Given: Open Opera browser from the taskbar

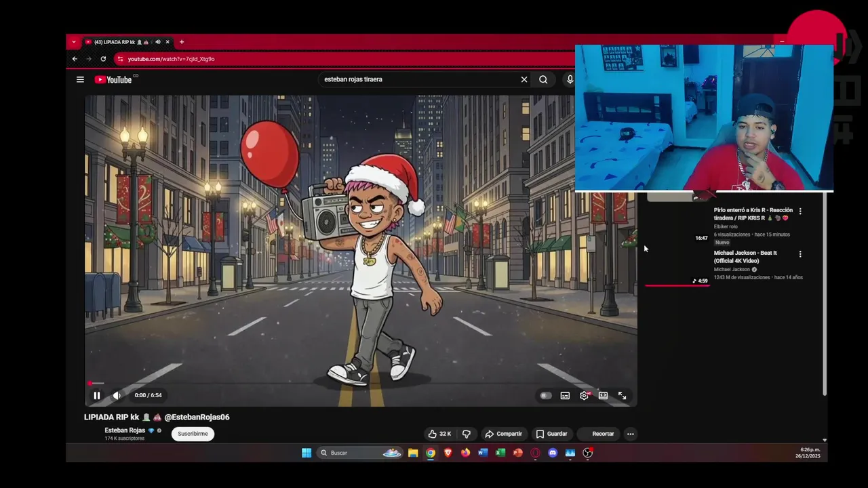Looking at the screenshot, I should 536,453.
